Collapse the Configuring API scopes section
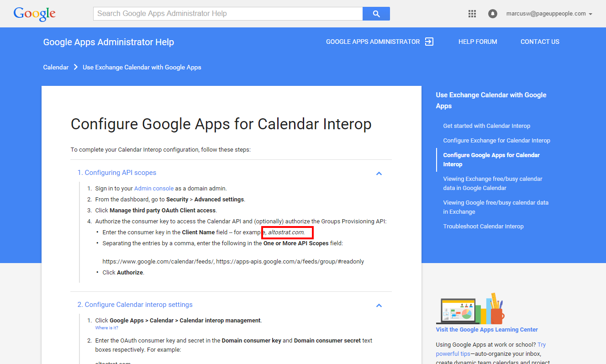Viewport: 606px width, 364px height. (379, 174)
